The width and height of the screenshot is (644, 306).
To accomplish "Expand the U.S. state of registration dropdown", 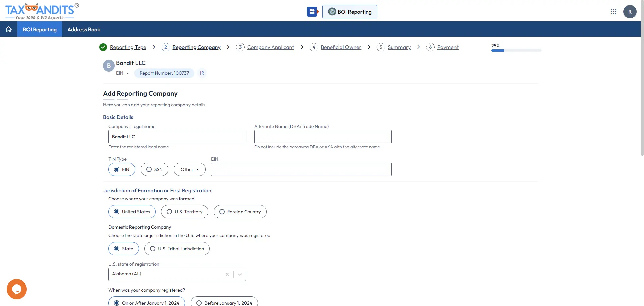I will pos(239,274).
